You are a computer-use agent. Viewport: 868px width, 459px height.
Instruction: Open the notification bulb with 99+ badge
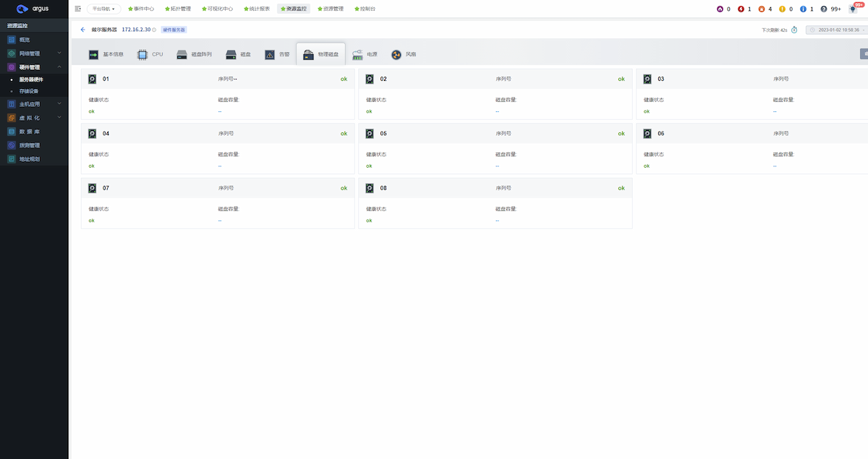[x=853, y=9]
